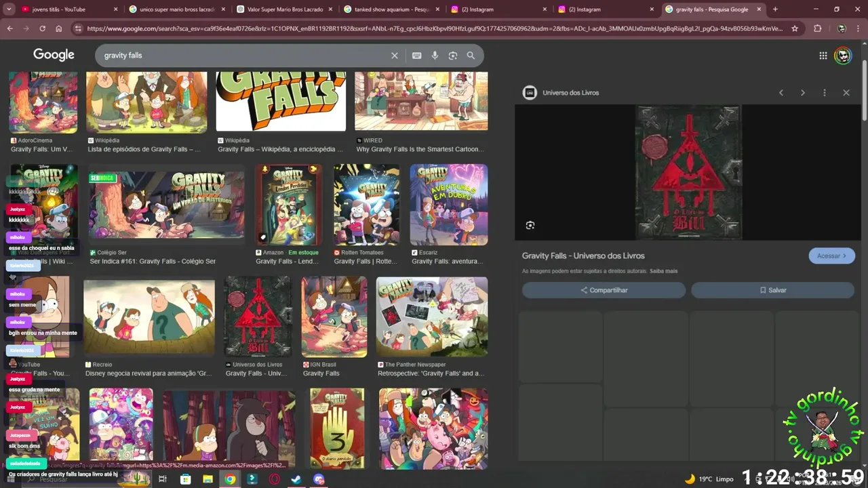Open the on-screen keyboard icon in search bar
Screen dimensions: 868x488
pos(416,56)
